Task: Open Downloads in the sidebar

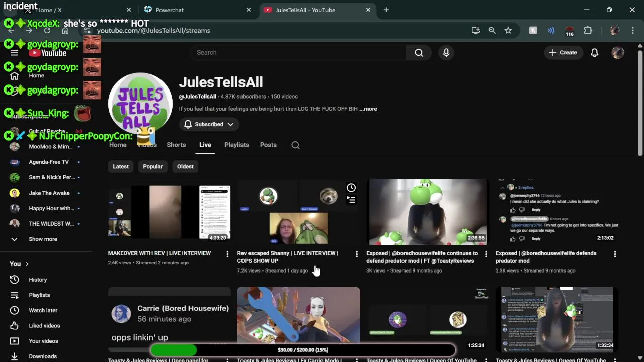Action: [43, 356]
